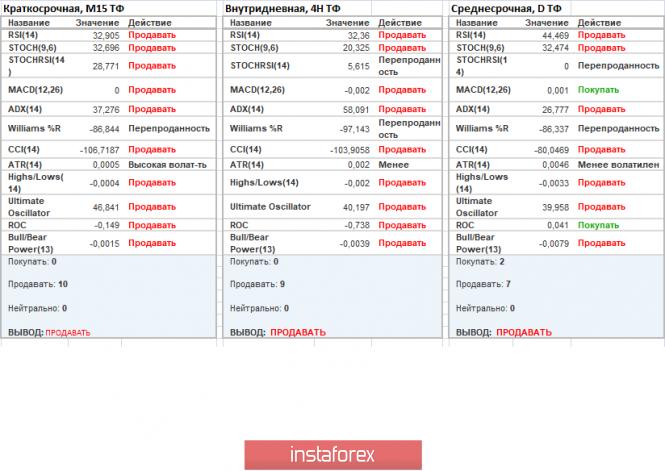
Task: Click 'Высокая волат-ть' ATR action cell
Action: pos(168,165)
